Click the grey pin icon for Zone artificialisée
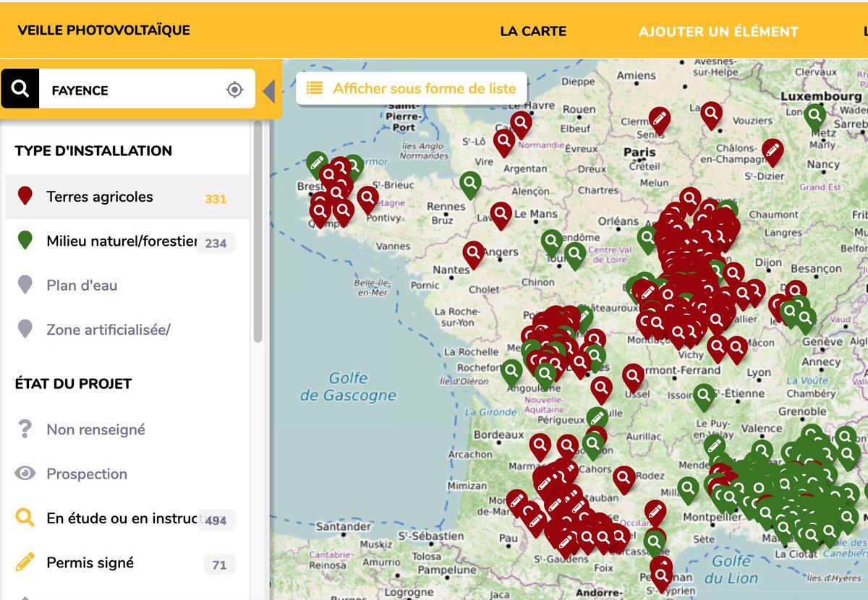The width and height of the screenshot is (868, 600). click(25, 329)
